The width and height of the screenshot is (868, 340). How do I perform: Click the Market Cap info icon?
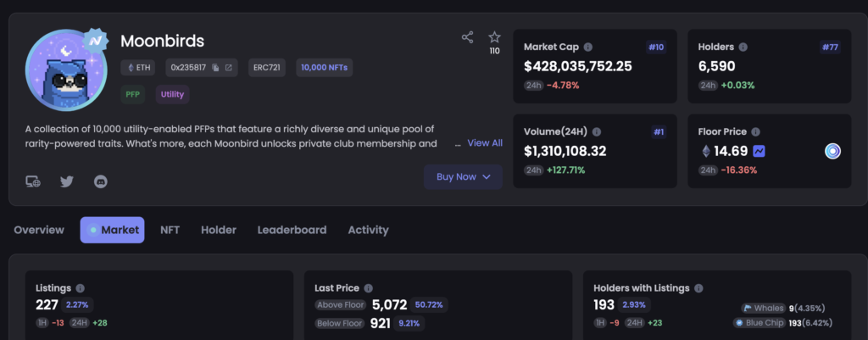tap(588, 47)
